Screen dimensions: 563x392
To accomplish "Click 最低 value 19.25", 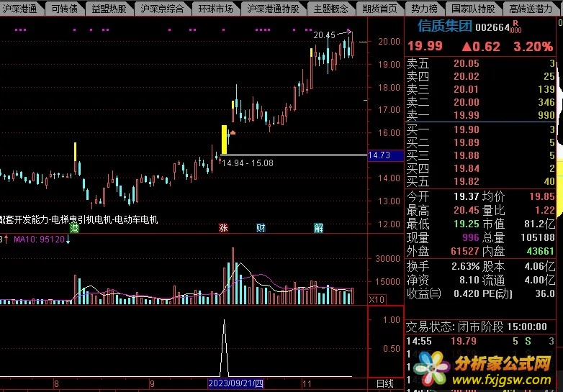I will pyautogui.click(x=466, y=224).
